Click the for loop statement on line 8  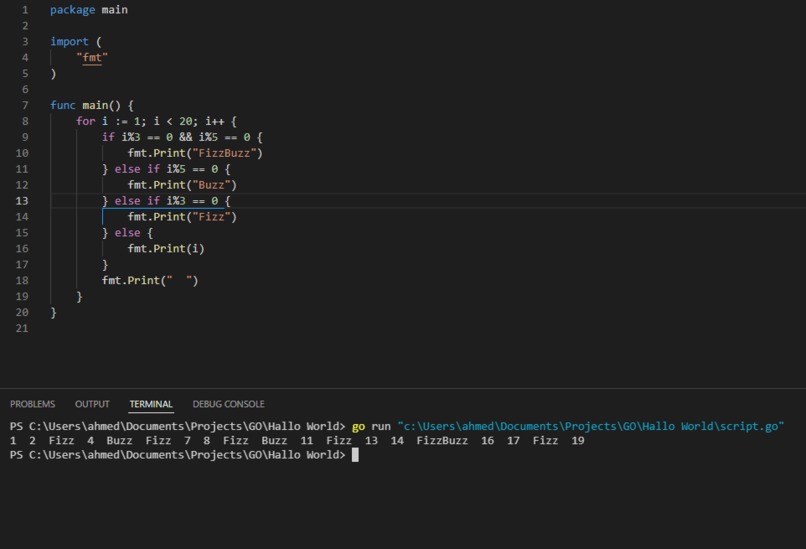(156, 121)
